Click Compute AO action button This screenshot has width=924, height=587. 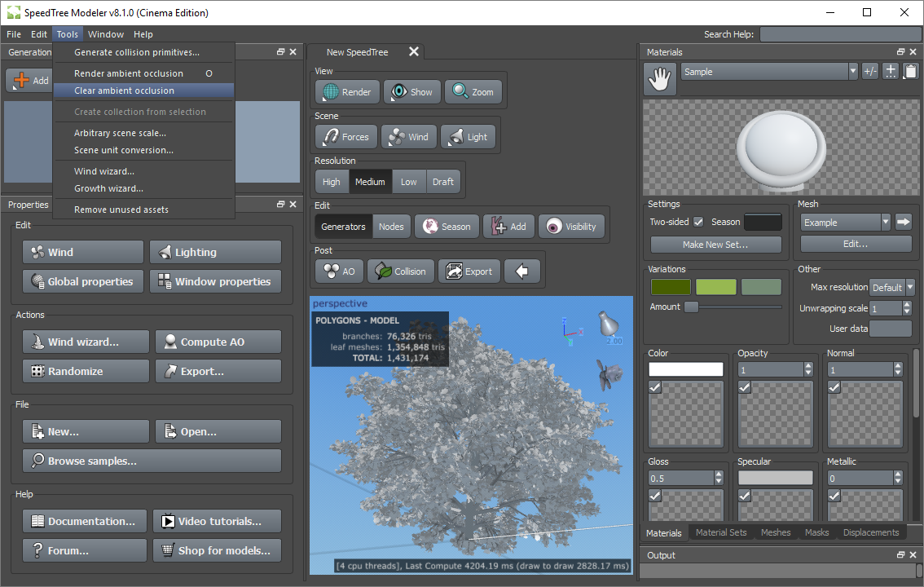pos(218,342)
